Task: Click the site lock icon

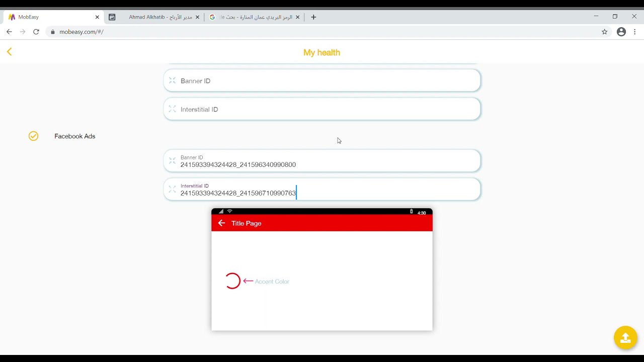Action: [52, 32]
